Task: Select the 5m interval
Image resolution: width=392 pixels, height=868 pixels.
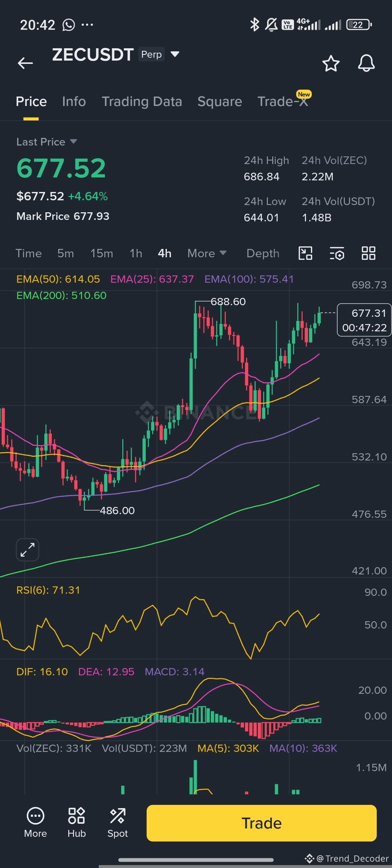Action: [66, 253]
